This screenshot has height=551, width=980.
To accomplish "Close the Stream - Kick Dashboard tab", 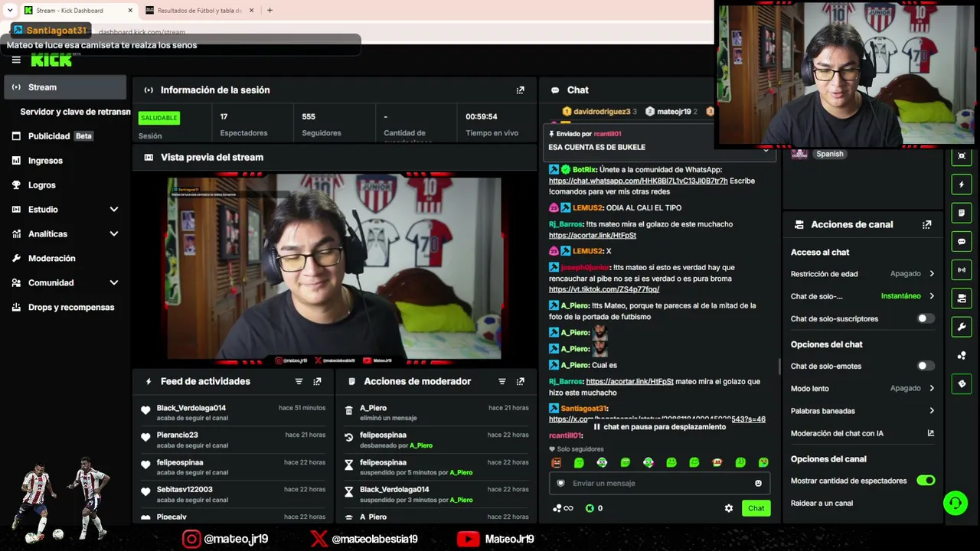I will click(x=130, y=11).
